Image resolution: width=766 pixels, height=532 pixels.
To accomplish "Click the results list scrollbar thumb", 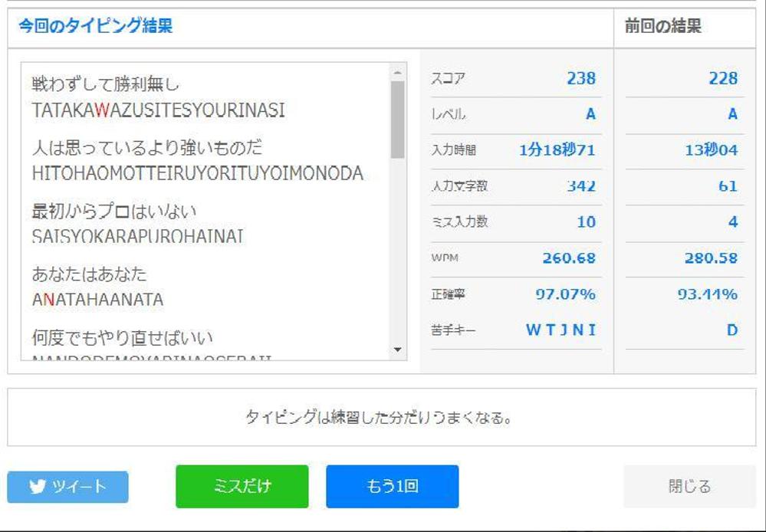I will [x=398, y=120].
